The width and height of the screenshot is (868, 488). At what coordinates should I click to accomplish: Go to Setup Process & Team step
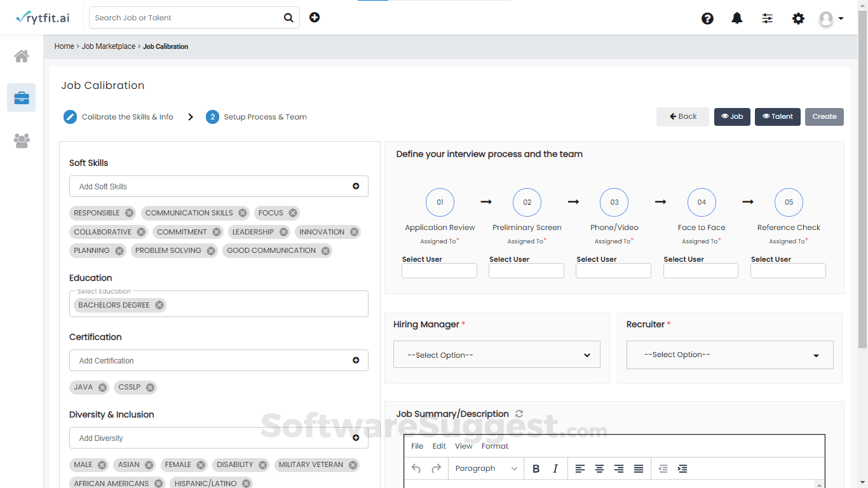(x=256, y=117)
